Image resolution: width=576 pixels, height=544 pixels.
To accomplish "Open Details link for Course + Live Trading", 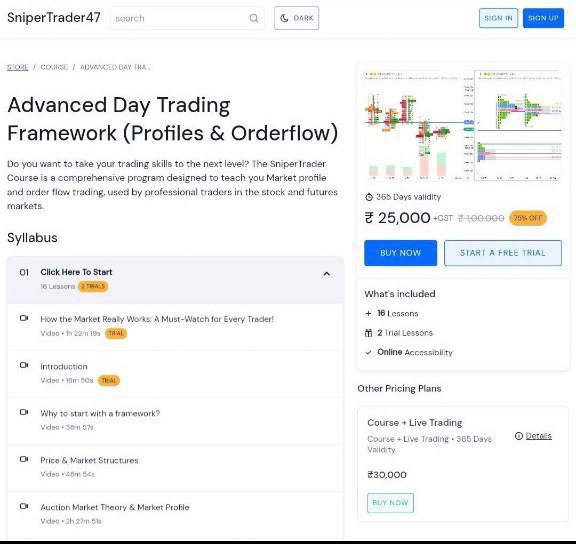I will [x=539, y=436].
